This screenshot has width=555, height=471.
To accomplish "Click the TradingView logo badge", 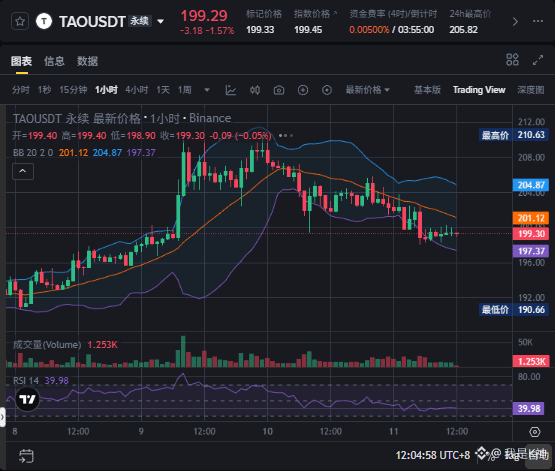I will 28,399.
